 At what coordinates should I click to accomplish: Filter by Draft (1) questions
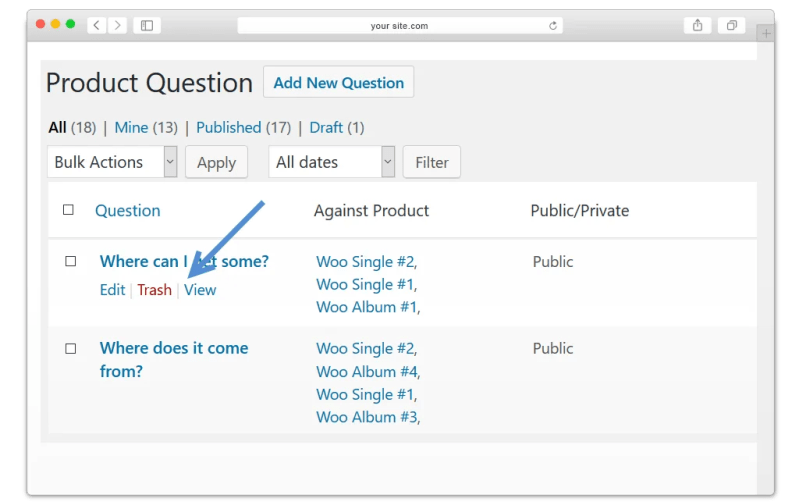point(336,127)
